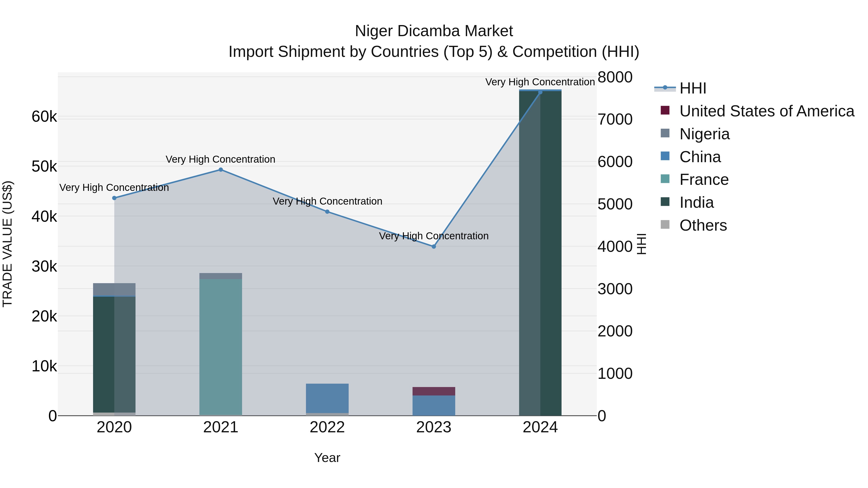The height and width of the screenshot is (488, 868).
Task: Click the 2021 Very High Concentration annotation
Action: click(220, 159)
